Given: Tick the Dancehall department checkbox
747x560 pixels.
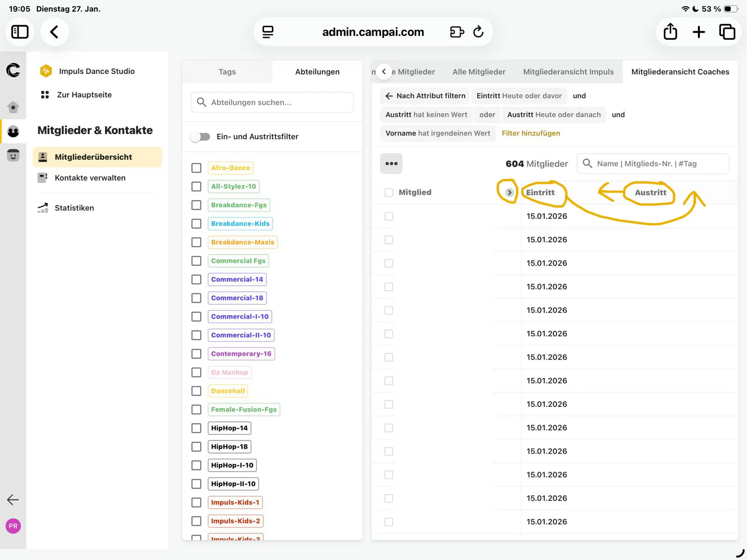Looking at the screenshot, I should [x=197, y=391].
